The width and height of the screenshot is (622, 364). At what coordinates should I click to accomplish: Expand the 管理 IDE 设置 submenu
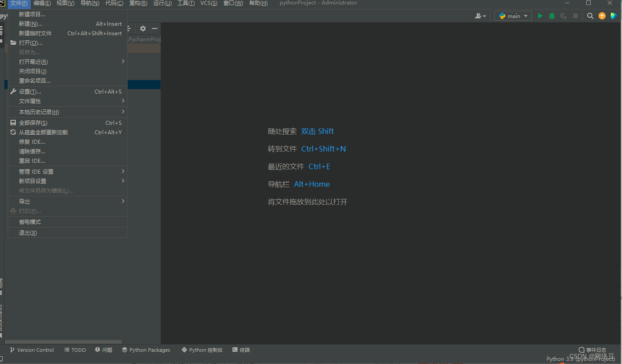[68, 172]
